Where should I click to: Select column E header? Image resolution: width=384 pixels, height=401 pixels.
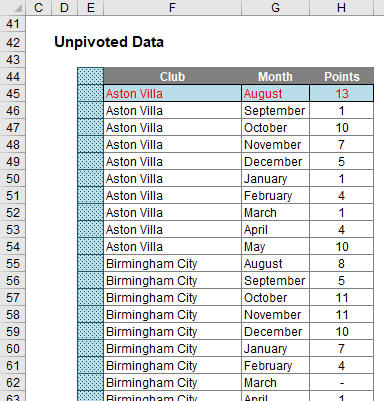pyautogui.click(x=91, y=7)
